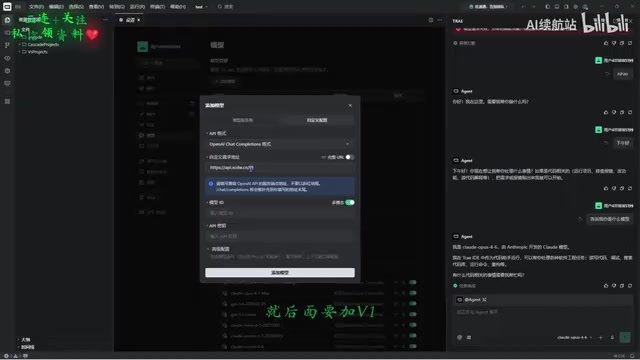Image resolution: width=640 pixels, height=360 pixels.
Task: Click the 模型 ID input field
Action: coord(280,213)
